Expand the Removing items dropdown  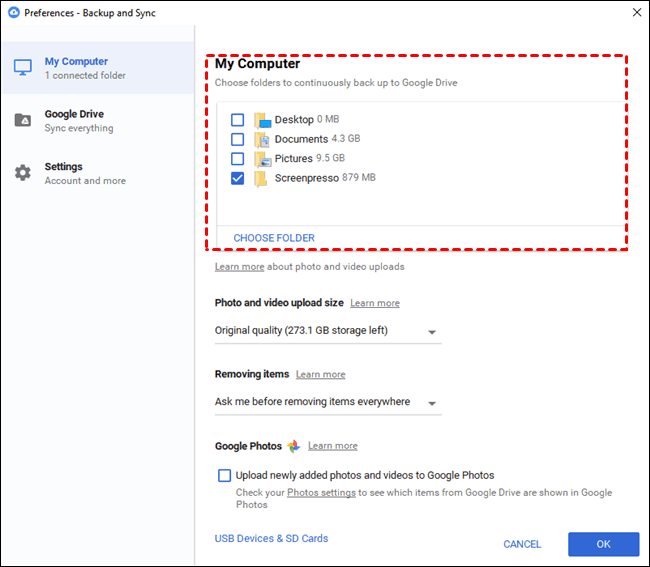[x=327, y=402]
